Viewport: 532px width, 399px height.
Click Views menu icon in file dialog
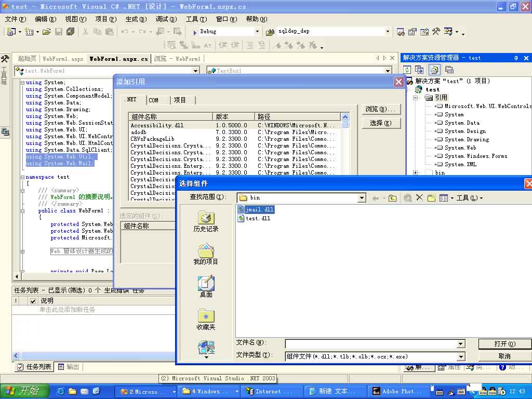[x=444, y=198]
